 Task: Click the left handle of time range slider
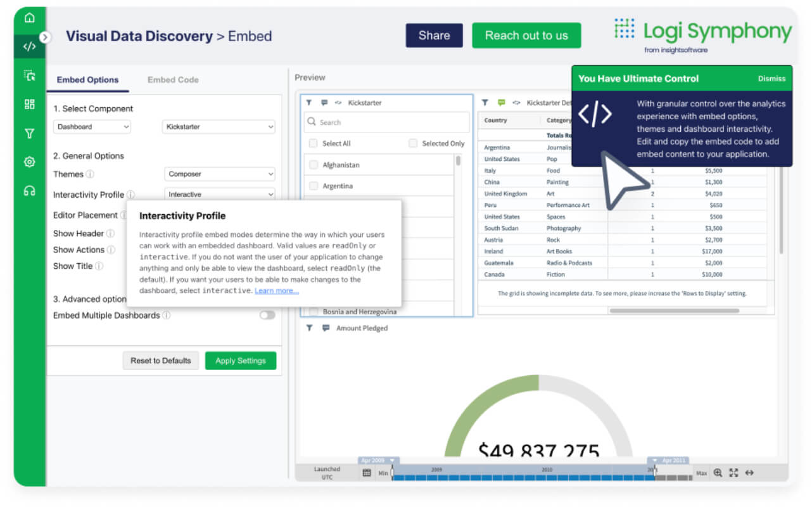click(x=392, y=472)
